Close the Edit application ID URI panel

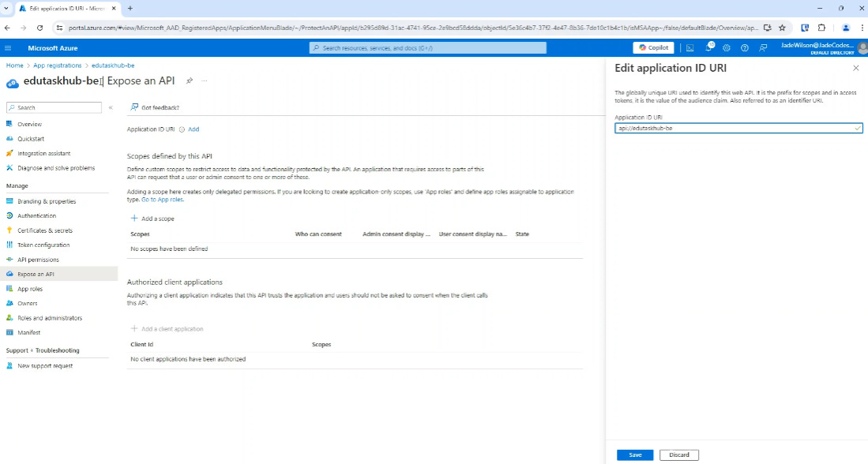(856, 68)
